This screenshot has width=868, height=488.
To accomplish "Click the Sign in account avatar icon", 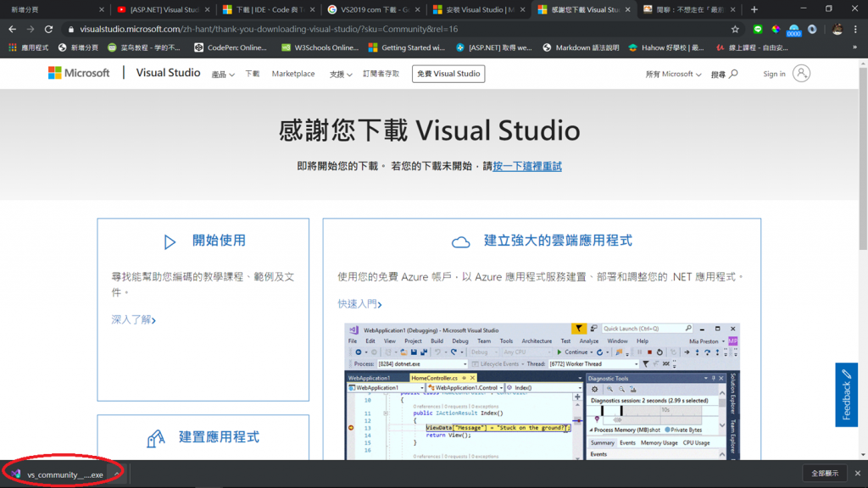I will click(801, 73).
